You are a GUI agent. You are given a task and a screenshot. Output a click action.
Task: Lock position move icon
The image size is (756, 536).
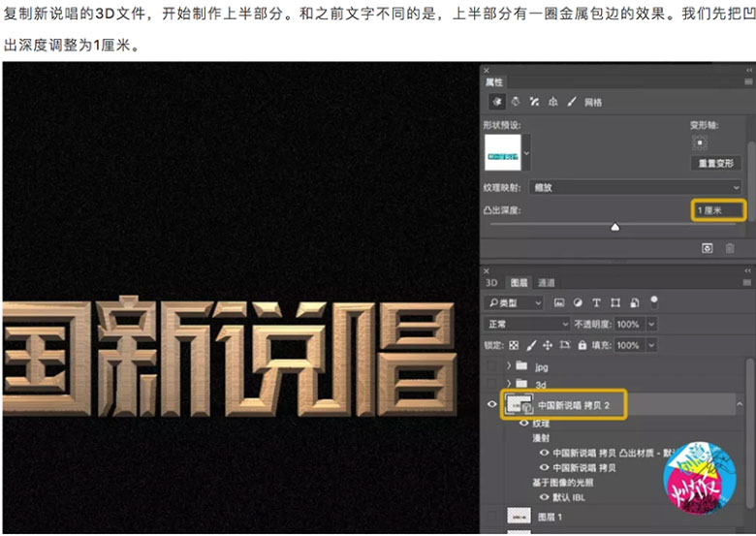click(548, 345)
